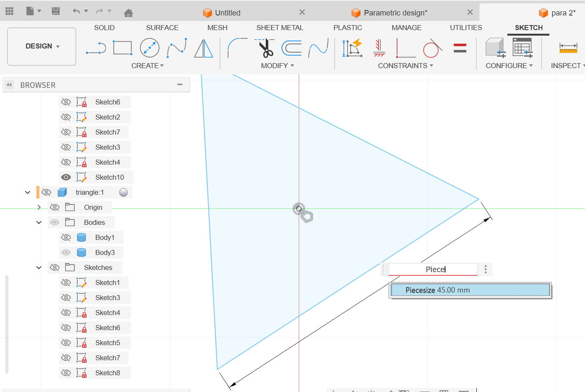
Task: Select the Sketch8 item in the browser
Action: [x=107, y=373]
